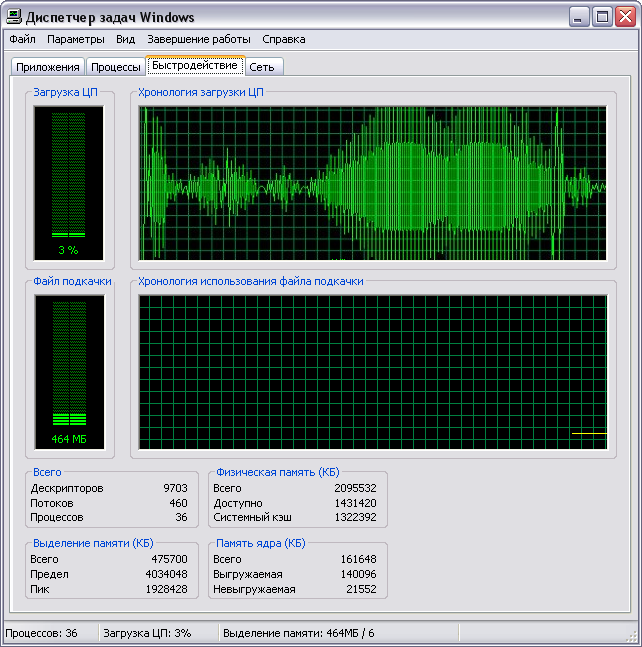Click the Task Manager title bar icon
The image size is (642, 647).
coord(14,17)
